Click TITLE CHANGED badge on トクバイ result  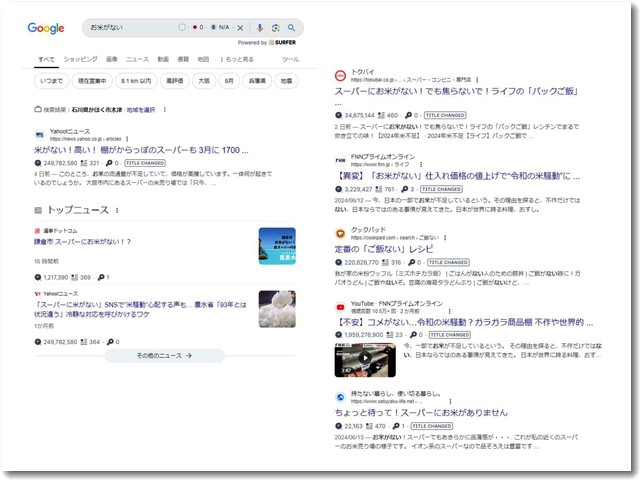point(445,115)
